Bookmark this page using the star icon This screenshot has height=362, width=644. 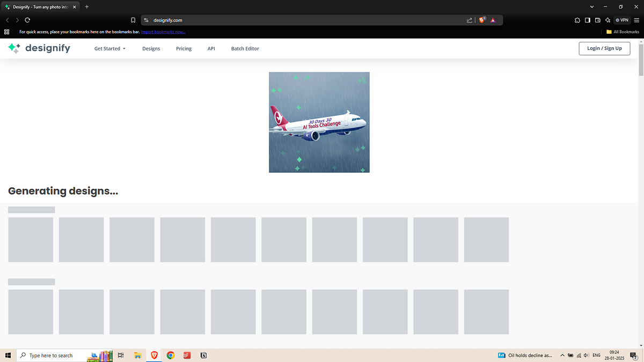[133, 20]
